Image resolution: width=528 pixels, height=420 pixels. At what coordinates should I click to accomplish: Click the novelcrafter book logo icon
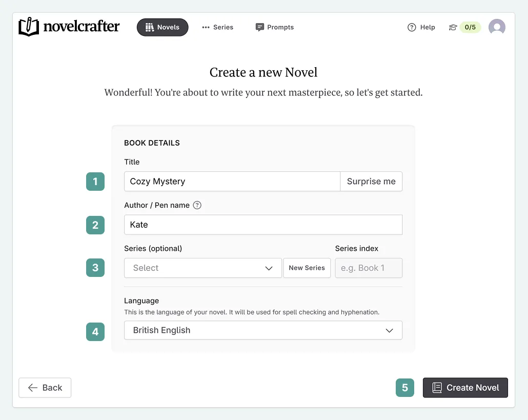tap(29, 27)
